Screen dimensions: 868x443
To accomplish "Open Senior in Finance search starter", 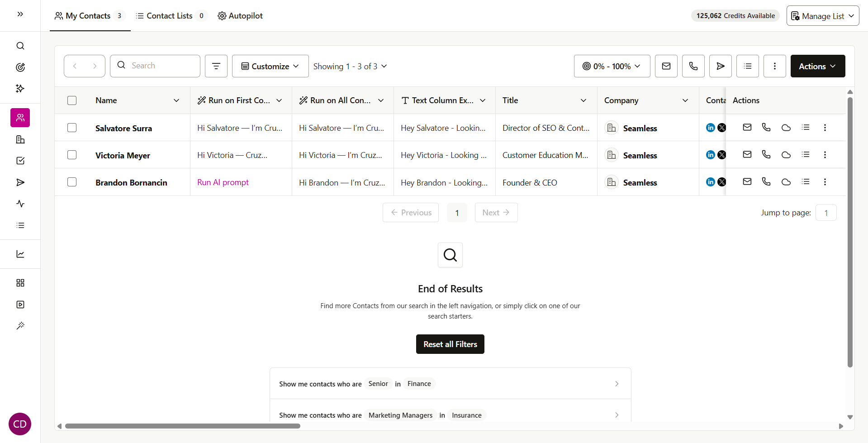I will point(450,384).
